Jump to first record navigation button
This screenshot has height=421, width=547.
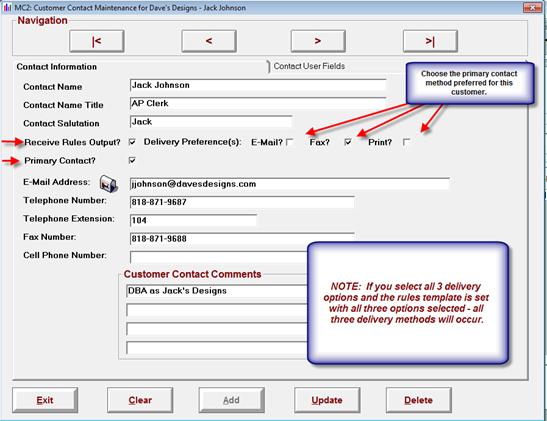tap(97, 41)
